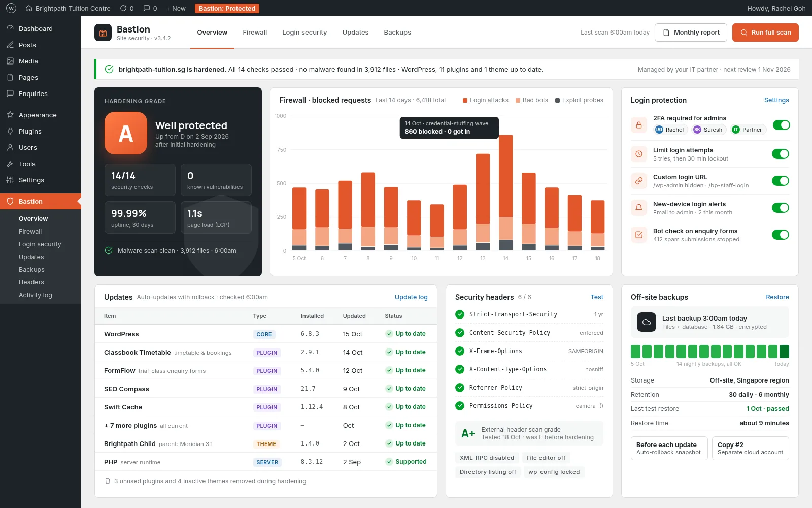The height and width of the screenshot is (508, 812).
Task: Click the green check icon in hardened banner
Action: pos(109,69)
